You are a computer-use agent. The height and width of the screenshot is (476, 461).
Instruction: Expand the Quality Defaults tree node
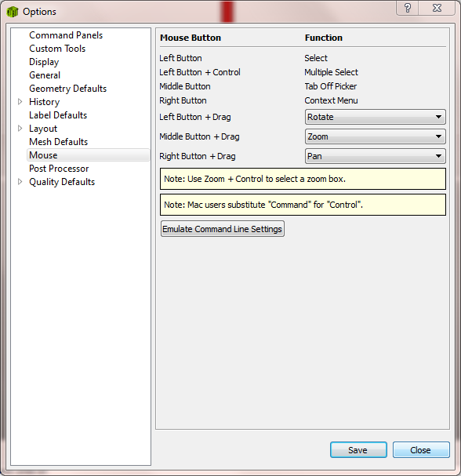pos(20,182)
